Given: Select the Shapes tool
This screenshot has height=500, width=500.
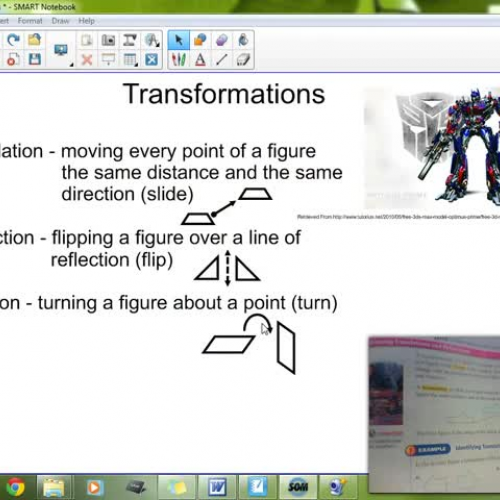Looking at the screenshot, I should (x=200, y=40).
